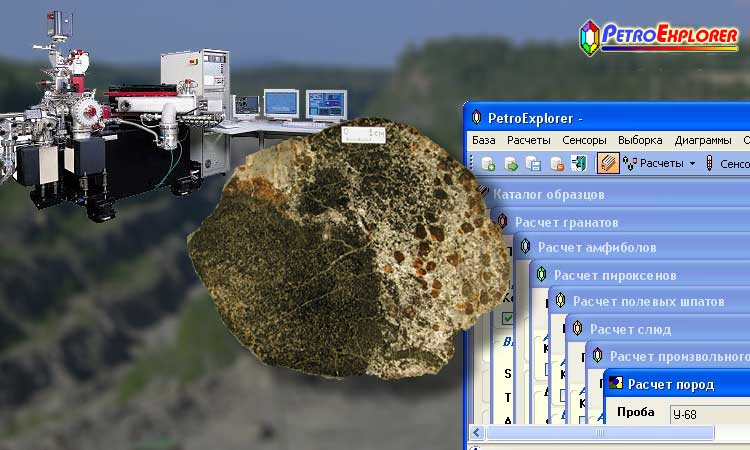750x450 pixels.
Task: Open the Выборка menu
Action: click(x=640, y=140)
